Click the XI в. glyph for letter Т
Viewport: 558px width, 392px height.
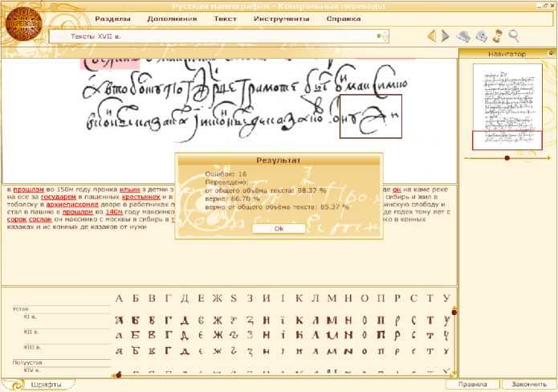(x=430, y=321)
